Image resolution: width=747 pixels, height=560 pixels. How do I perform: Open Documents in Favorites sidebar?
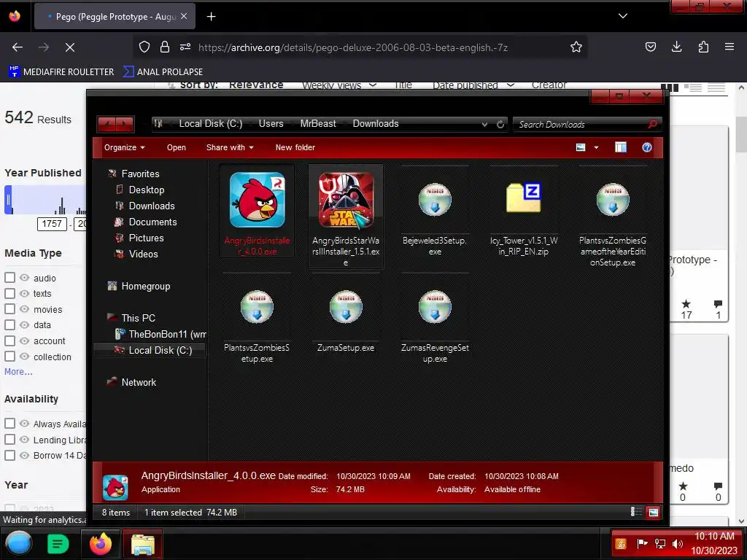pos(152,222)
